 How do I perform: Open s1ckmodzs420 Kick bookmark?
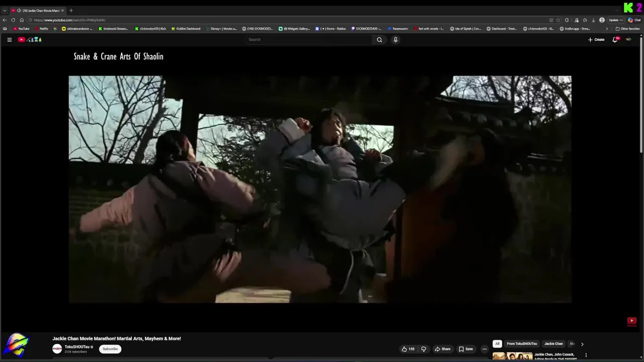click(x=150, y=29)
